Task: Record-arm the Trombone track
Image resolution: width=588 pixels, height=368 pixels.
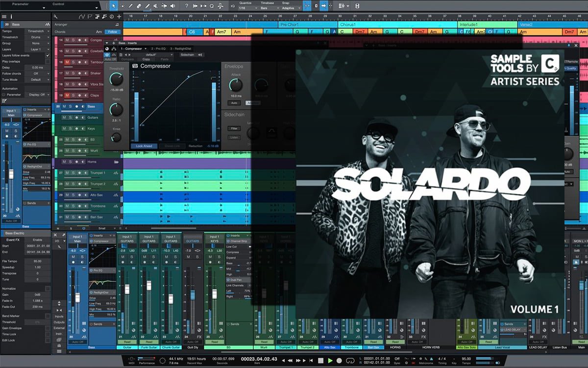Action: (80, 206)
